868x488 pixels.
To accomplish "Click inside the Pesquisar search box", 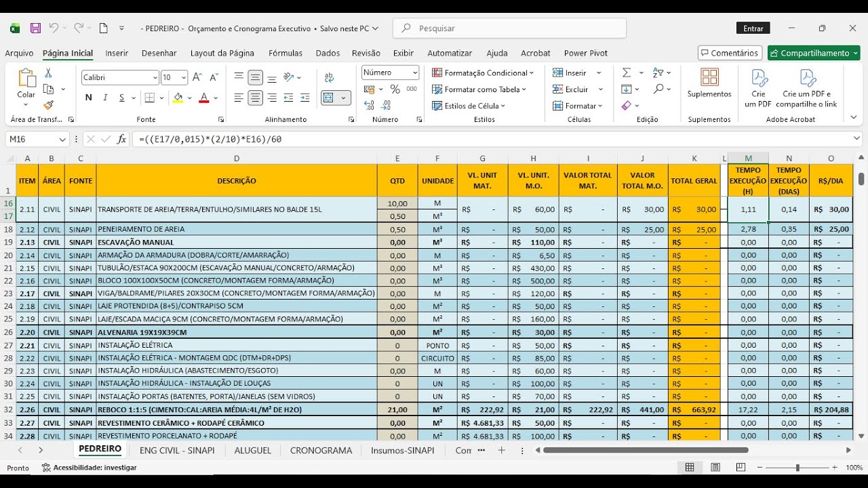I will 510,28.
